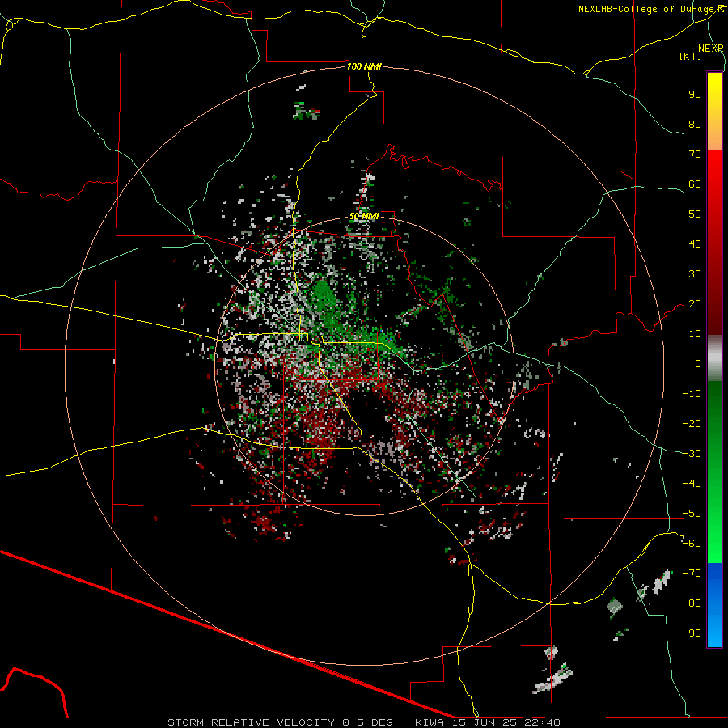This screenshot has height=728, width=728.
Task: Click the "100 NMI" range ring label
Action: (365, 66)
